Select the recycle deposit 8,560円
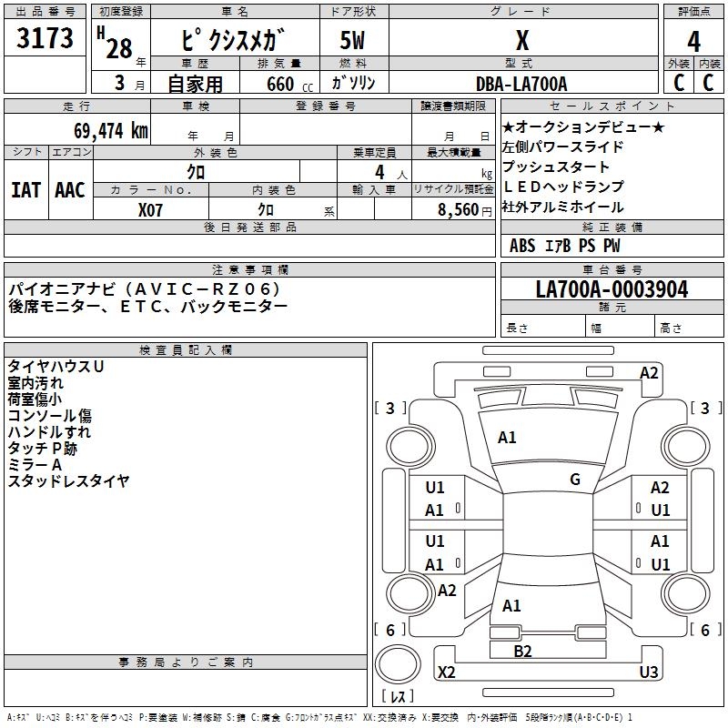The height and width of the screenshot is (728, 728). (x=465, y=210)
